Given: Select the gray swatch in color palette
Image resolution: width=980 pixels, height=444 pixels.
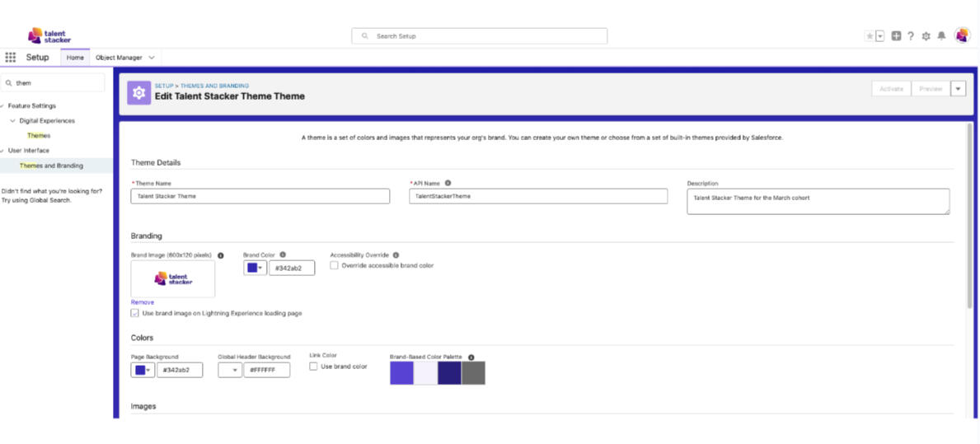Looking at the screenshot, I should click(473, 373).
